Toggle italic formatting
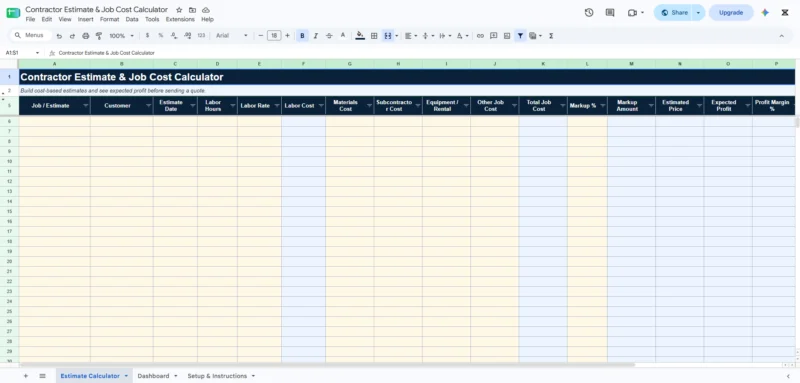Image resolution: width=800 pixels, height=383 pixels. point(315,36)
